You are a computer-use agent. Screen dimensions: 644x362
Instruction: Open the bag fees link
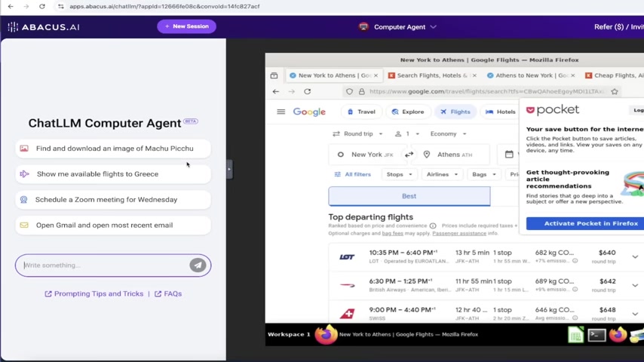[x=393, y=233]
